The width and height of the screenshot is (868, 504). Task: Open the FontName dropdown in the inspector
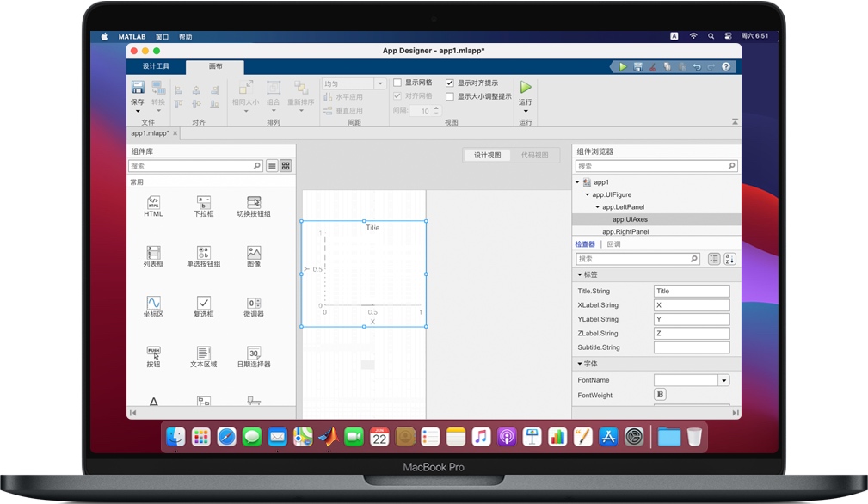(723, 379)
